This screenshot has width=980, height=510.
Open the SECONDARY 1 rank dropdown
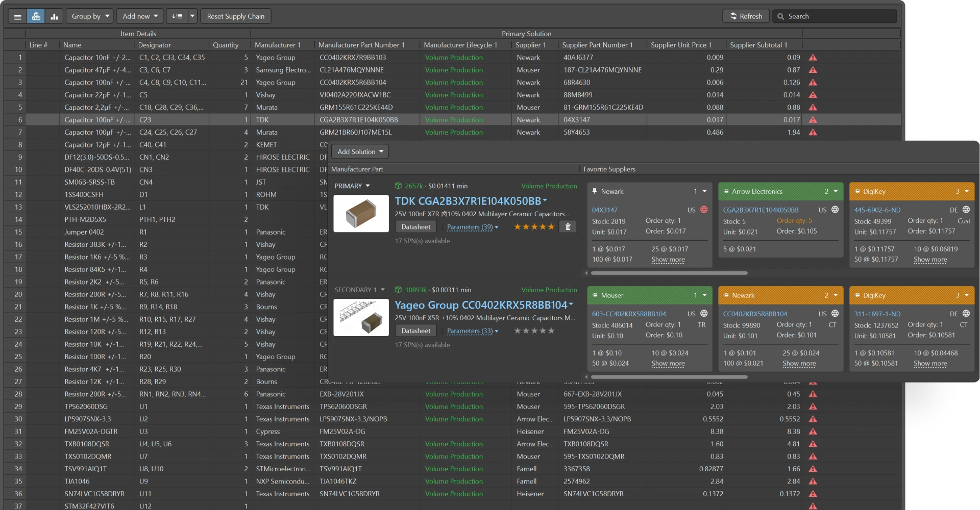pyautogui.click(x=360, y=290)
